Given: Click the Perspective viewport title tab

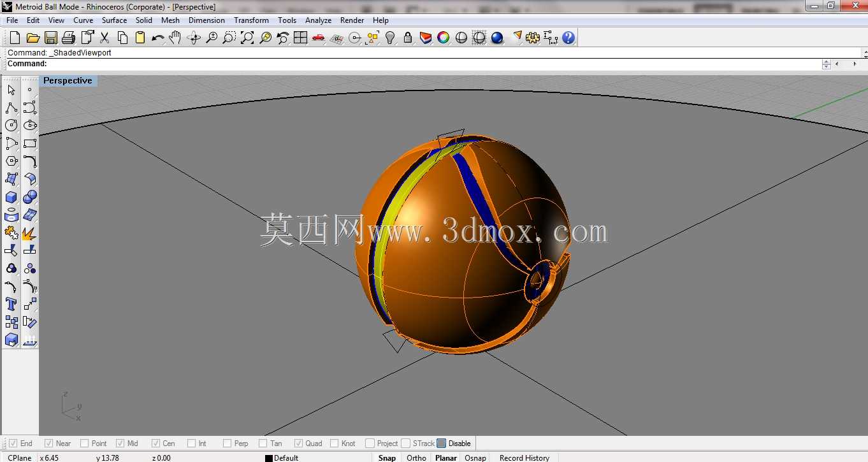Looking at the screenshot, I should click(68, 81).
